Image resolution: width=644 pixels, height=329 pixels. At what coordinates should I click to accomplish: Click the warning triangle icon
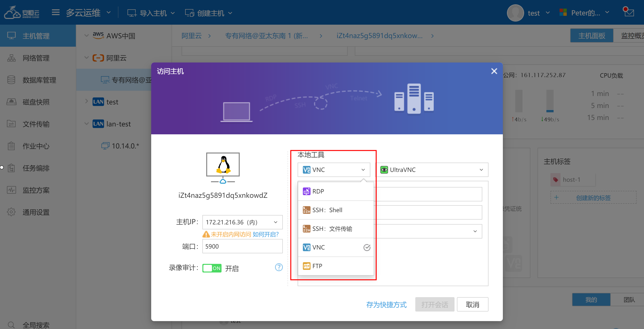206,234
